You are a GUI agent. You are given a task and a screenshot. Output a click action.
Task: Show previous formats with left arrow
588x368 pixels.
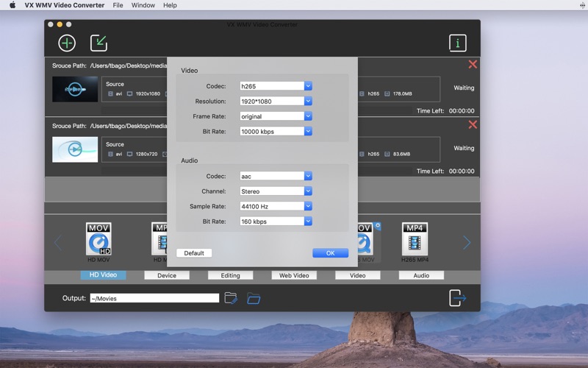(x=58, y=243)
